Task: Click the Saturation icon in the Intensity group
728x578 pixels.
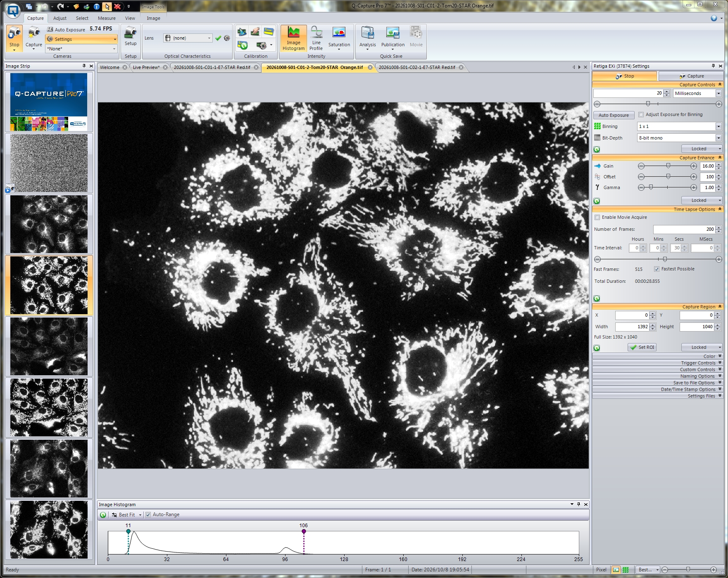Action: coord(339,38)
